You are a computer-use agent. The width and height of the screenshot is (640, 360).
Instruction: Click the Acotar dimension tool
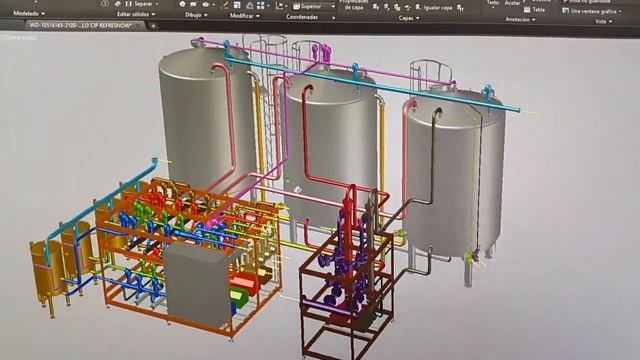point(512,3)
